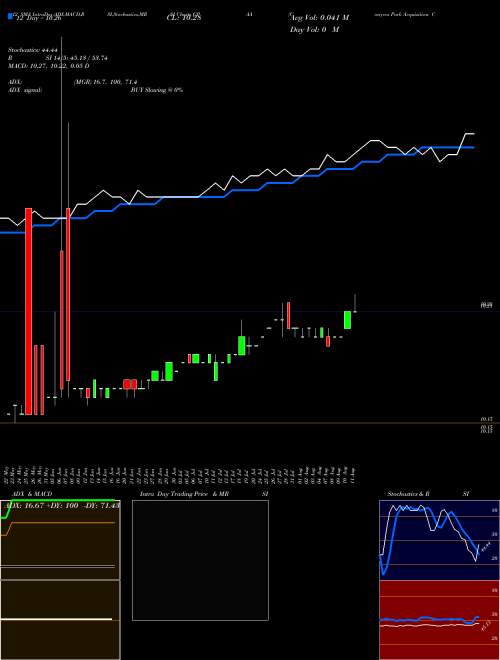Screen dimensions: 500x660
Task: Click the 'CL: 10.28' closing price text
Action: coord(184,17)
